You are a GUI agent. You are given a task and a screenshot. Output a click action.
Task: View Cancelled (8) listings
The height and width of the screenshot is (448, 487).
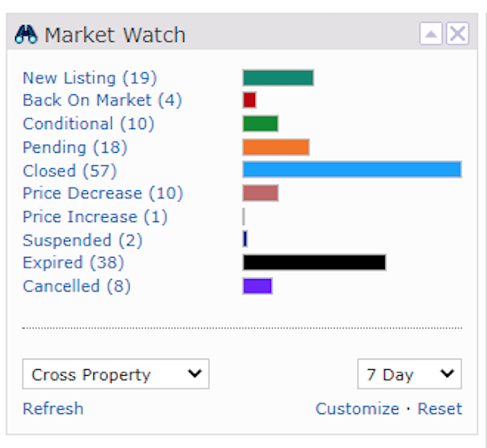point(76,286)
